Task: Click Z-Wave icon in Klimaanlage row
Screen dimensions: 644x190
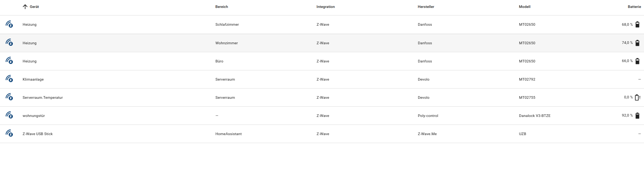Action: [9, 79]
